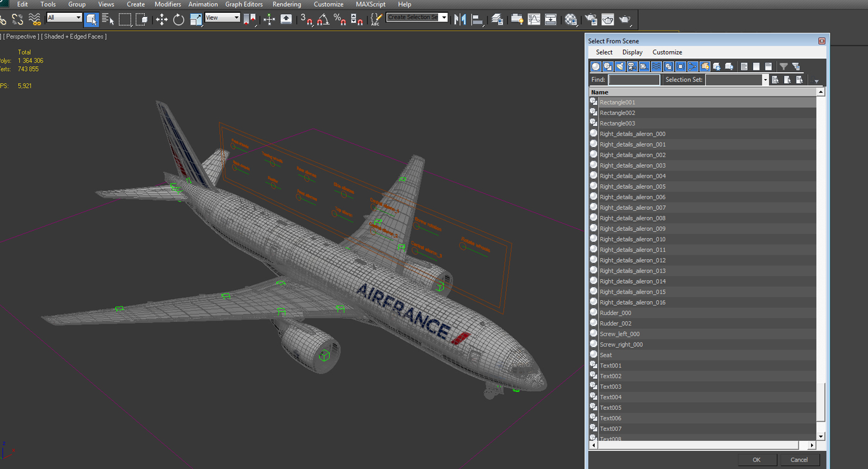Viewport: 868px width, 469px height.
Task: Toggle Window/Crossing selection mode
Action: coord(142,19)
